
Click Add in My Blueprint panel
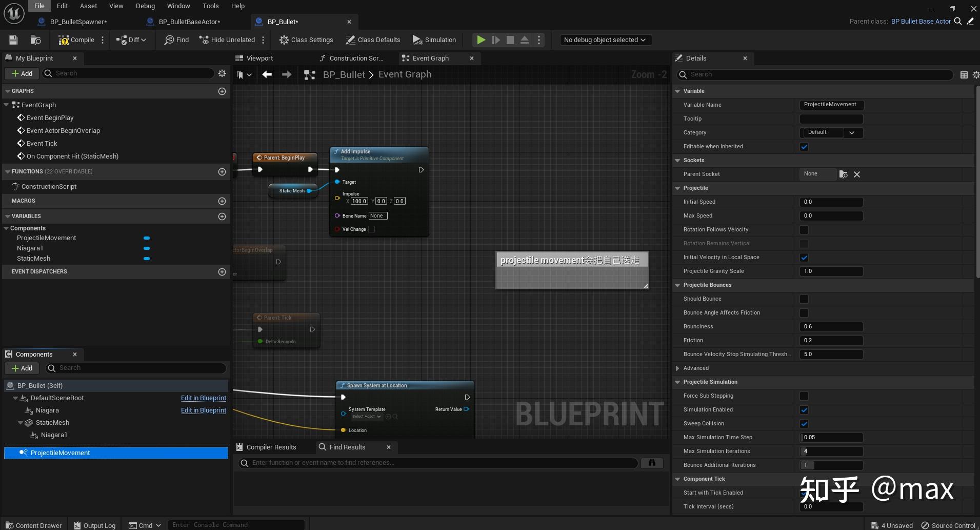(x=22, y=73)
